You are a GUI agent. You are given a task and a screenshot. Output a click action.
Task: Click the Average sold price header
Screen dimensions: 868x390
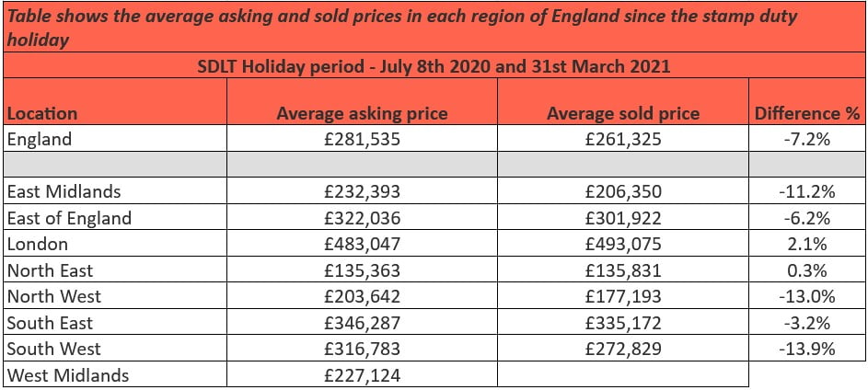click(x=622, y=113)
